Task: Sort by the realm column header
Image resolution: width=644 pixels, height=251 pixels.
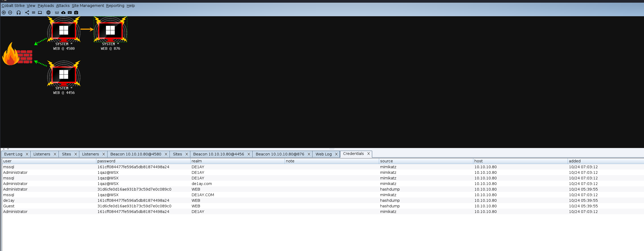Action: (x=237, y=161)
